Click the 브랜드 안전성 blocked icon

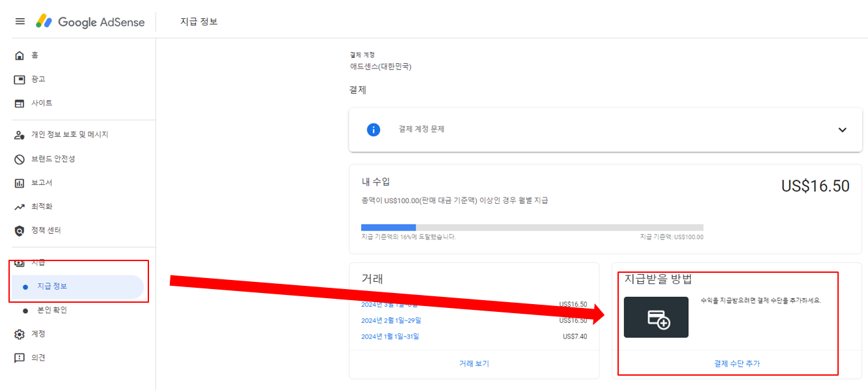20,158
